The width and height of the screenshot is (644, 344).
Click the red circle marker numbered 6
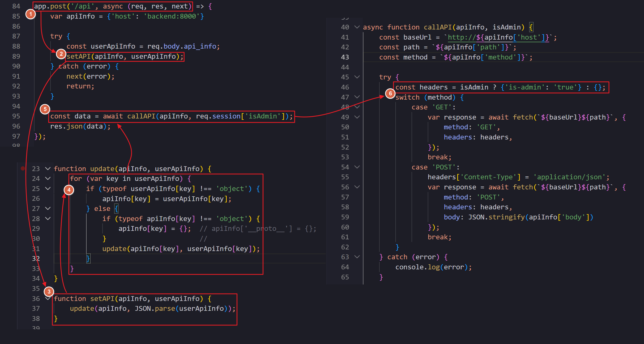coord(390,94)
